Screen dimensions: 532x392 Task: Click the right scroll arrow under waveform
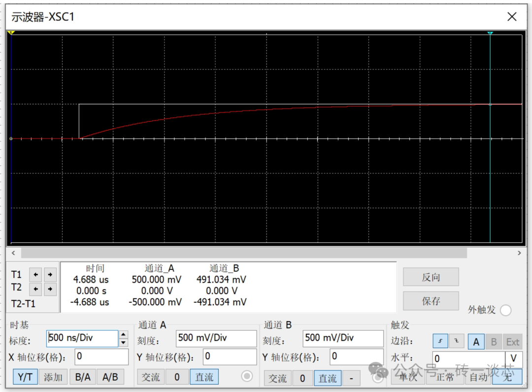click(519, 253)
